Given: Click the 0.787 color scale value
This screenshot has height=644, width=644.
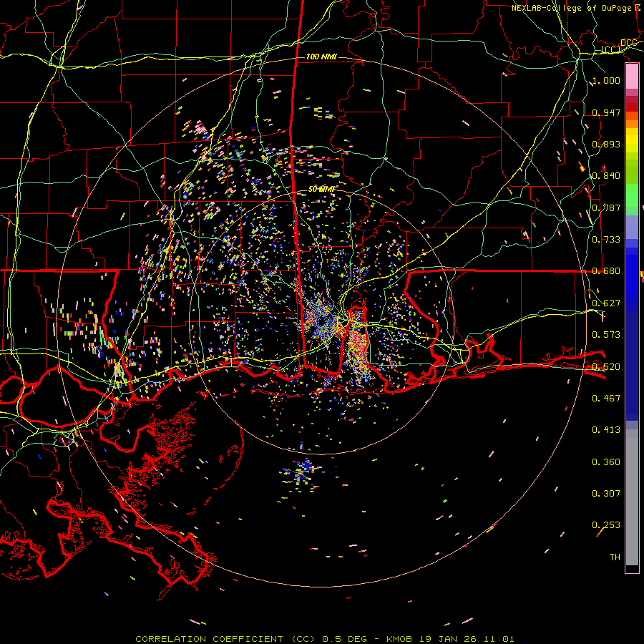Looking at the screenshot, I should pyautogui.click(x=606, y=208).
